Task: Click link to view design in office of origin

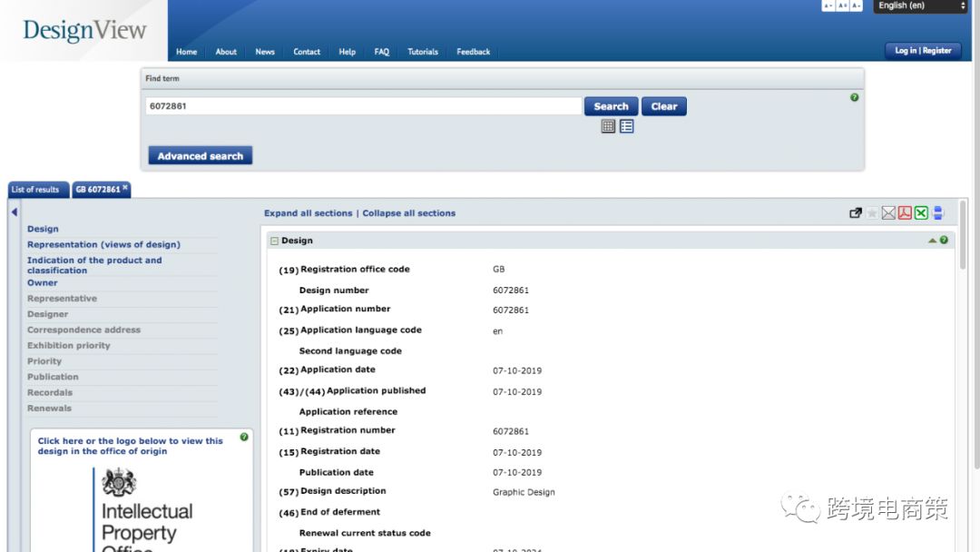Action: coord(130,446)
